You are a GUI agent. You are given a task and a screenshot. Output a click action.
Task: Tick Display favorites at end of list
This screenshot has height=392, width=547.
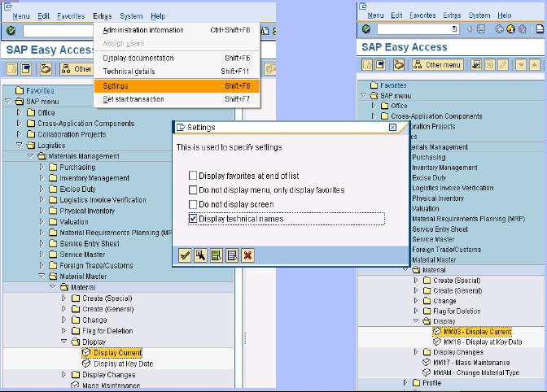(x=193, y=176)
